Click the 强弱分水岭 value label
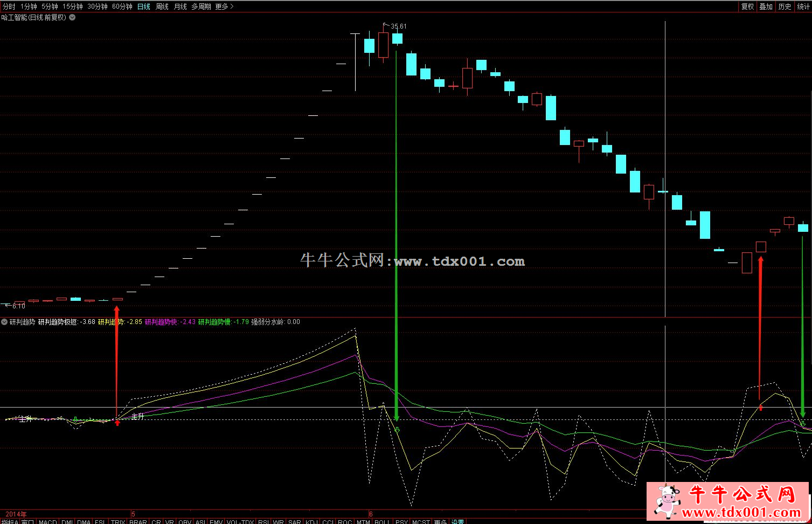812x524 pixels. (275, 322)
